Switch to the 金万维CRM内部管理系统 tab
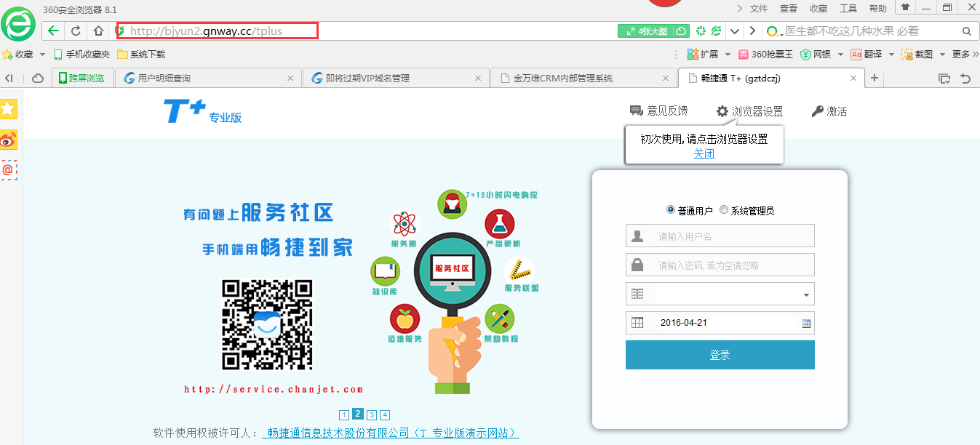 point(583,78)
